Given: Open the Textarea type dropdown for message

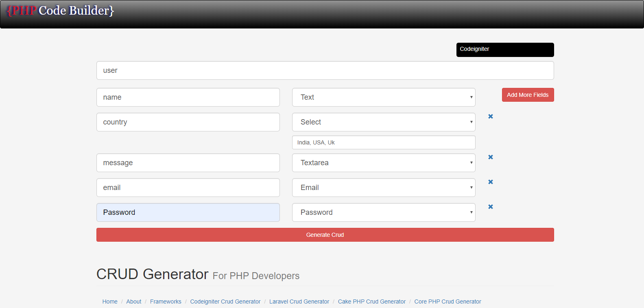Looking at the screenshot, I should click(384, 163).
